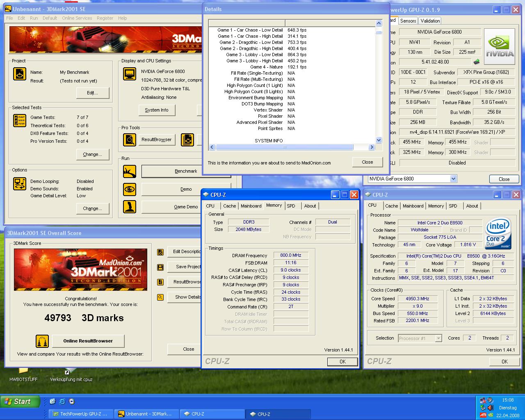525x420 pixels.
Task: Open the Cache tab in left CPU-Z
Action: (x=229, y=206)
